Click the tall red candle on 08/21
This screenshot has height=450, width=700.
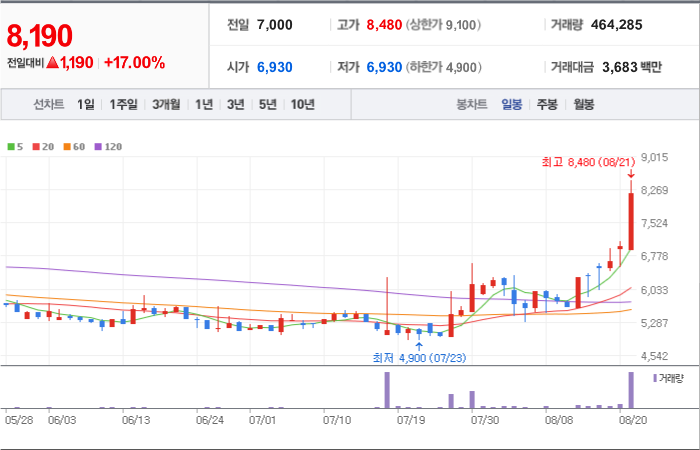tap(631, 221)
